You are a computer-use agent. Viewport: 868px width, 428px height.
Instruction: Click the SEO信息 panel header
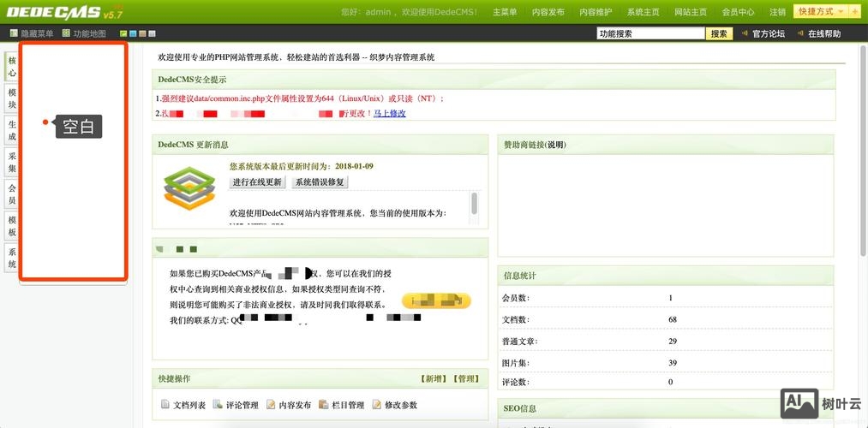(666, 408)
